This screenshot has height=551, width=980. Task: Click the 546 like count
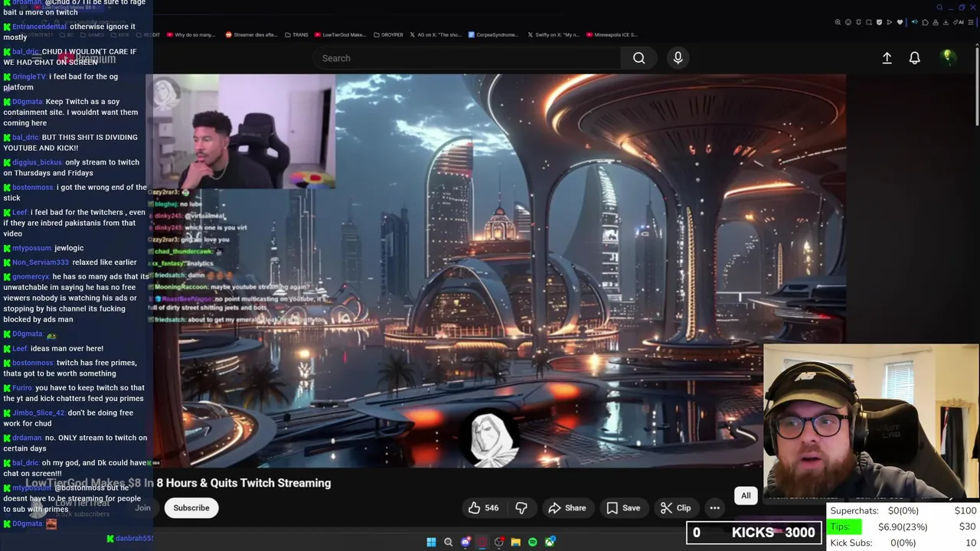point(492,508)
